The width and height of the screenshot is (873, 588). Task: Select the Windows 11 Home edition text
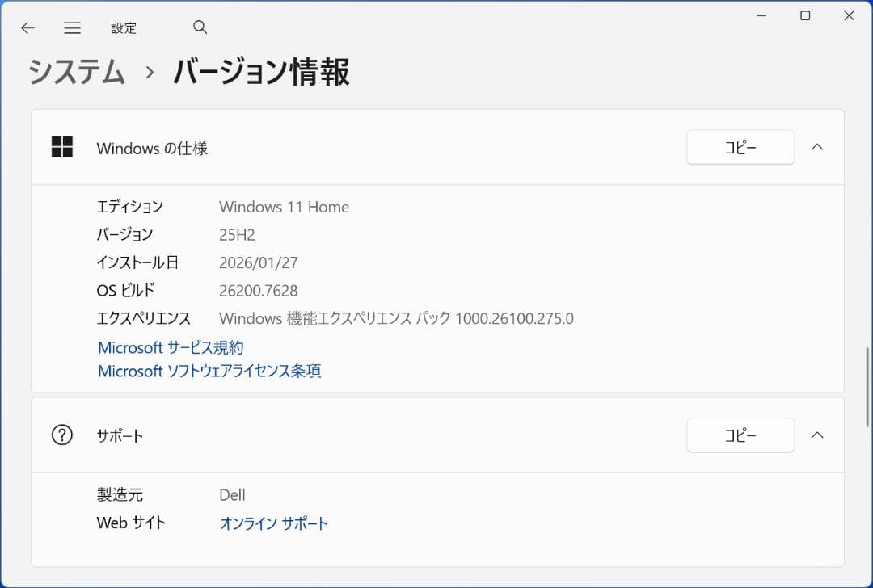[x=284, y=207]
